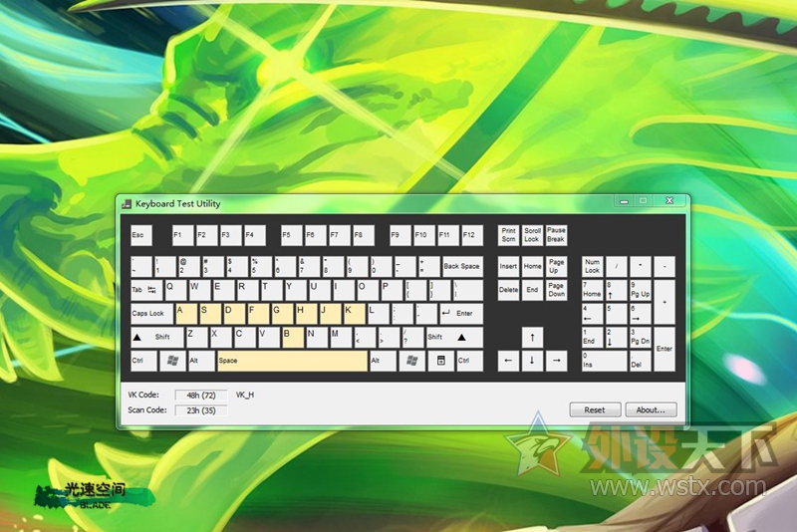Click the M key

[x=341, y=338]
